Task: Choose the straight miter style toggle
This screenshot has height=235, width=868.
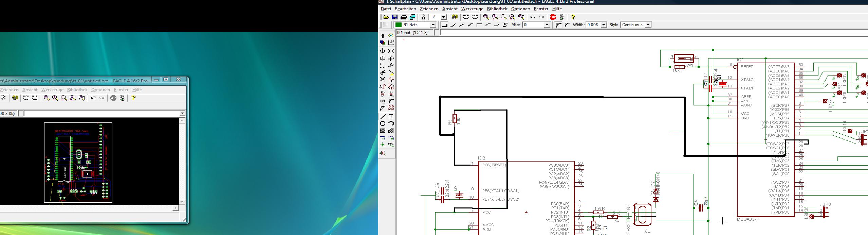Action: 567,25
